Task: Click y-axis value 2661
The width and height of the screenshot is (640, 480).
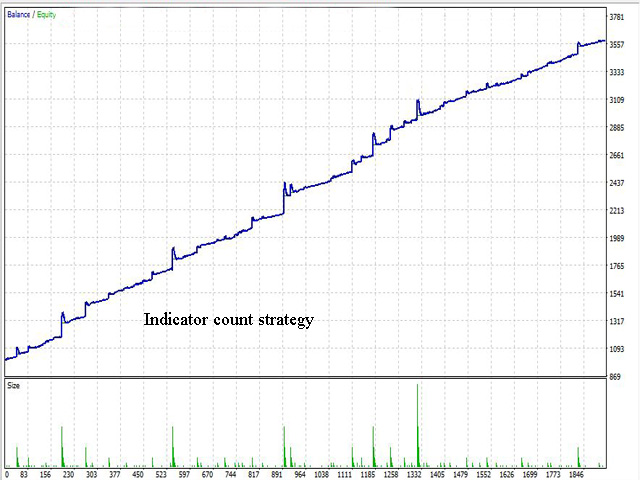Action: [x=617, y=156]
